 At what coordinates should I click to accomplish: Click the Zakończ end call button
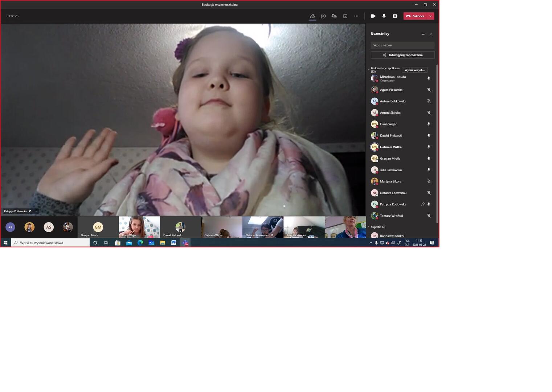coord(415,16)
